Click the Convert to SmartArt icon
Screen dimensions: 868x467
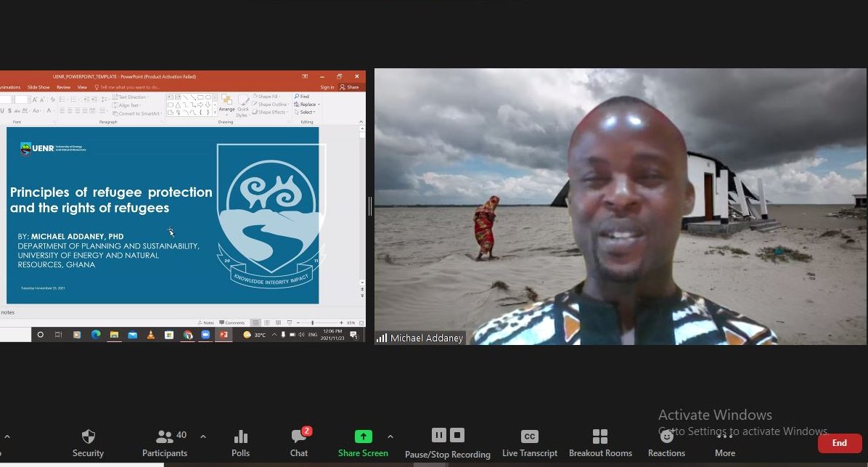(x=115, y=113)
